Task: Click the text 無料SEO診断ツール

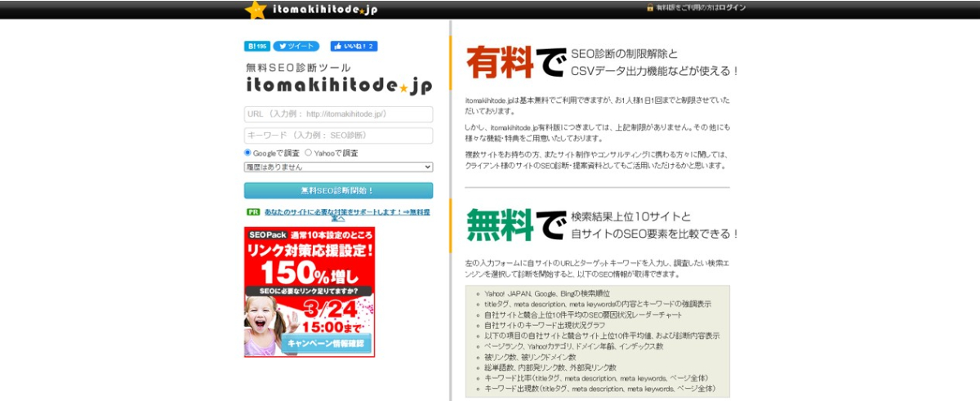Action: [x=298, y=67]
